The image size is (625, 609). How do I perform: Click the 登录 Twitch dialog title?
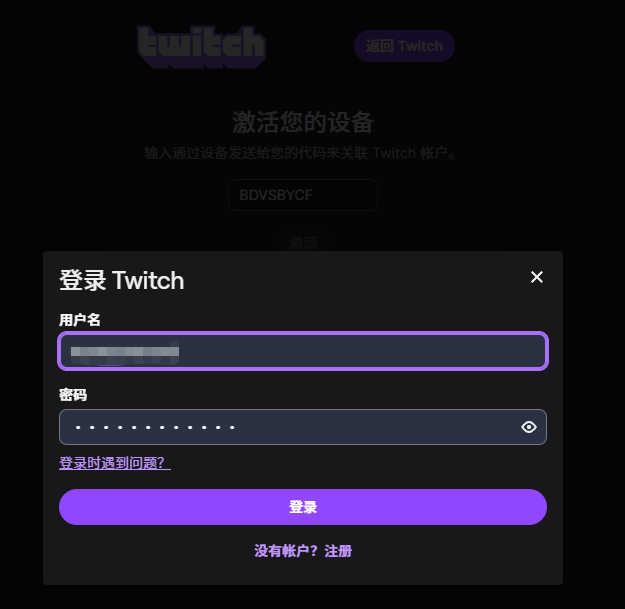122,280
